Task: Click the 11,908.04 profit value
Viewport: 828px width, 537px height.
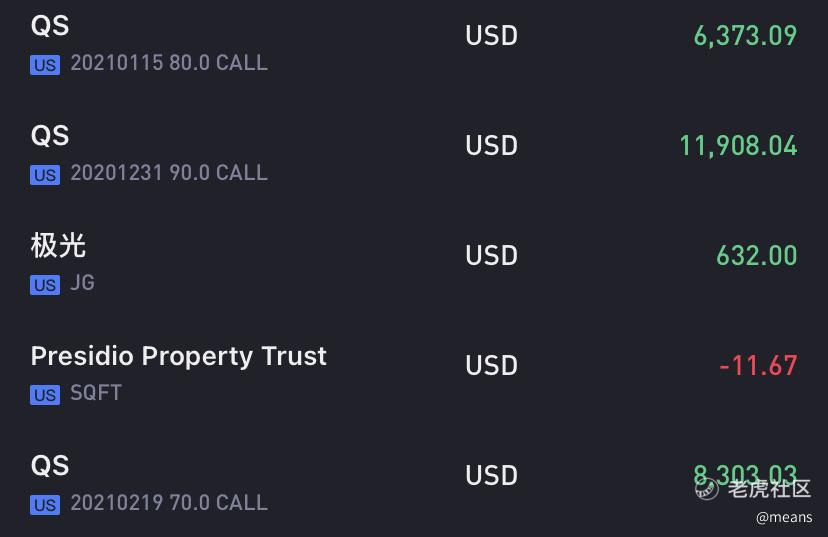Action: [738, 146]
